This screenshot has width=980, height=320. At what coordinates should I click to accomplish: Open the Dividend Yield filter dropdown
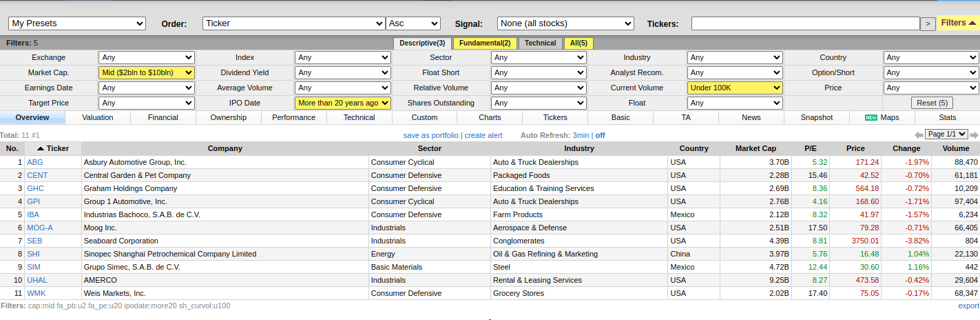coord(343,72)
